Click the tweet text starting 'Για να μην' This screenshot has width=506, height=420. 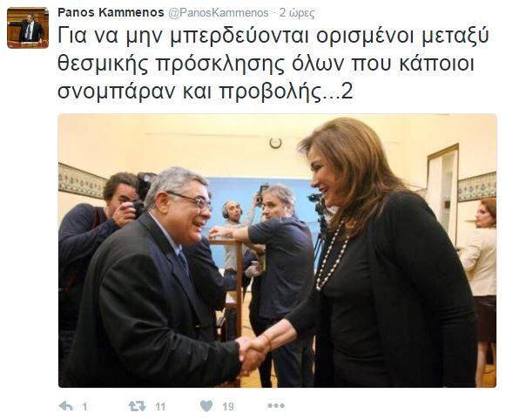coord(273,64)
